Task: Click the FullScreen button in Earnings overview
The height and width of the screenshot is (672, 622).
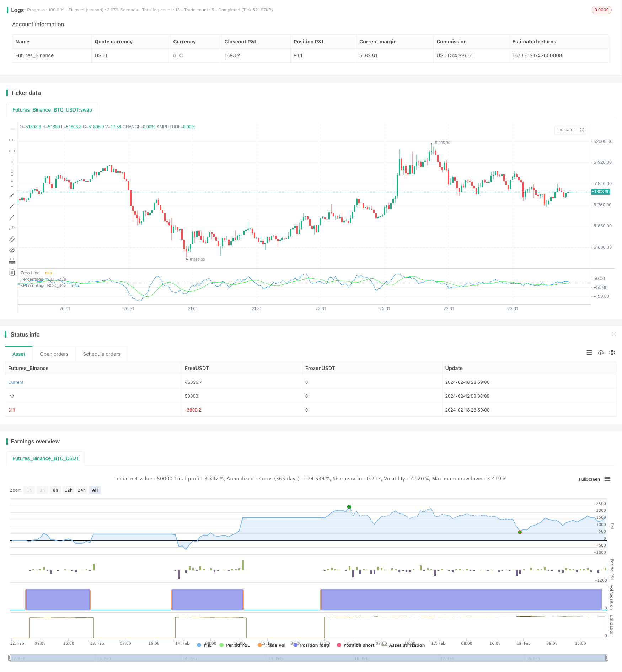Action: click(589, 479)
